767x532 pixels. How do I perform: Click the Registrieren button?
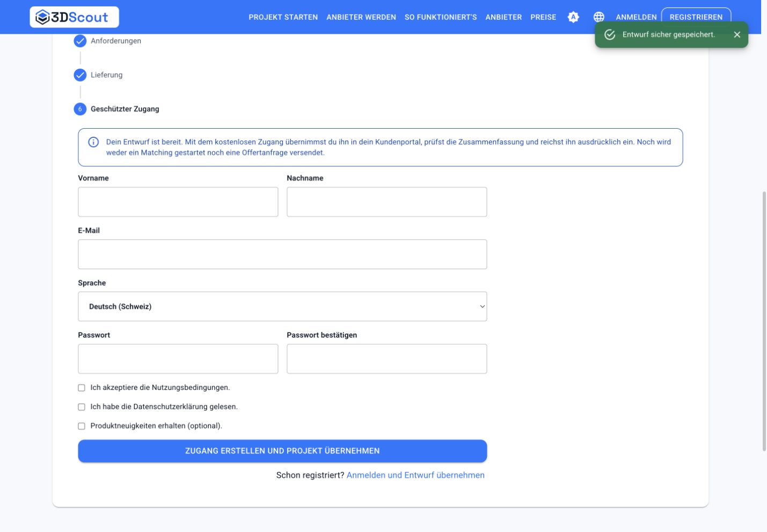696,17
